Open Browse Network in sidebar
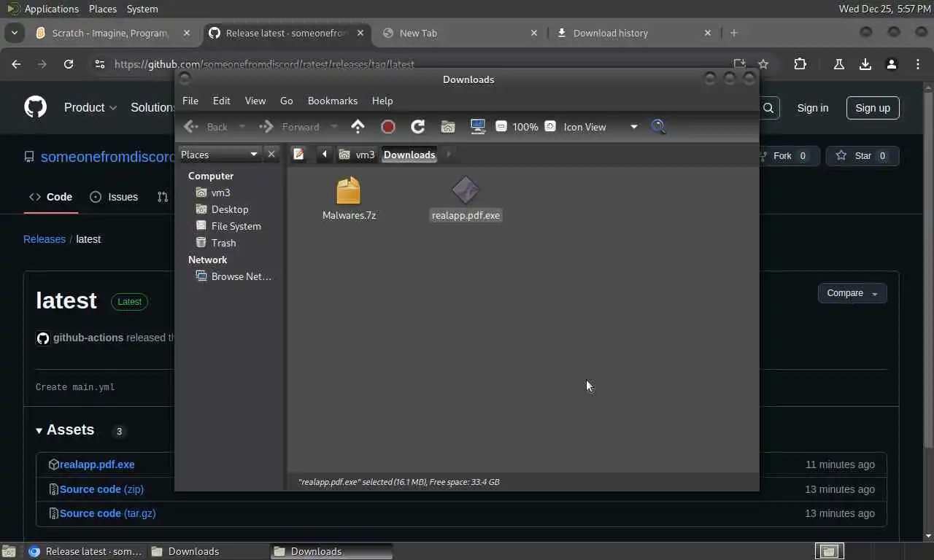The width and height of the screenshot is (934, 560). [x=233, y=276]
